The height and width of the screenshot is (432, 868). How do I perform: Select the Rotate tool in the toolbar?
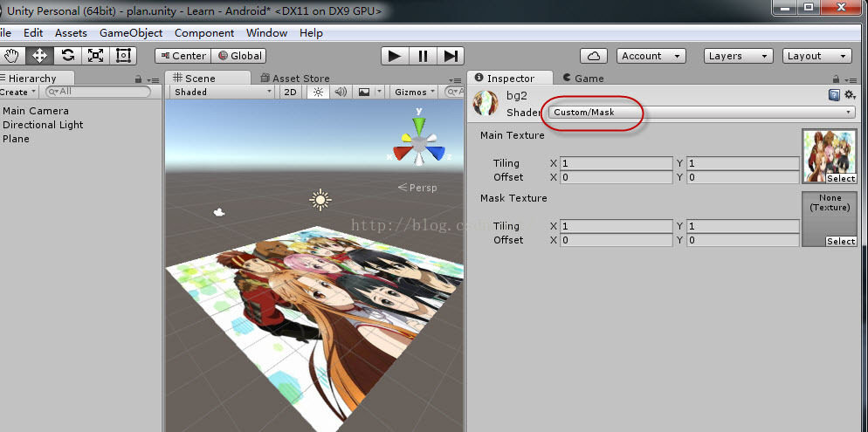pos(67,56)
